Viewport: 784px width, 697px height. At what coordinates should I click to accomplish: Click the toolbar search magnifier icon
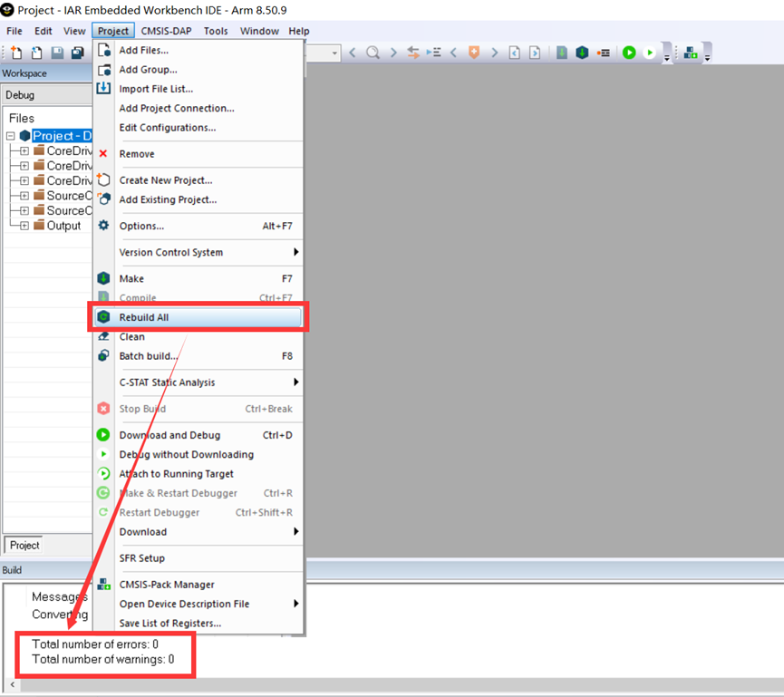pyautogui.click(x=373, y=53)
